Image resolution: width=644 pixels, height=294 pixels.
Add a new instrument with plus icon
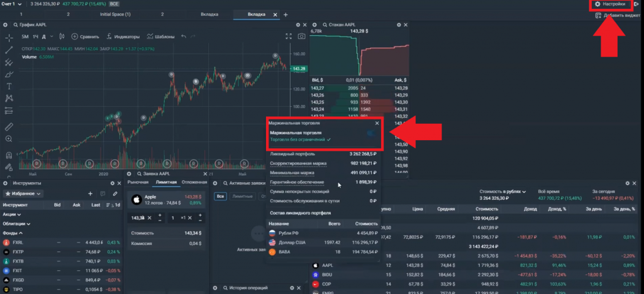point(91,193)
